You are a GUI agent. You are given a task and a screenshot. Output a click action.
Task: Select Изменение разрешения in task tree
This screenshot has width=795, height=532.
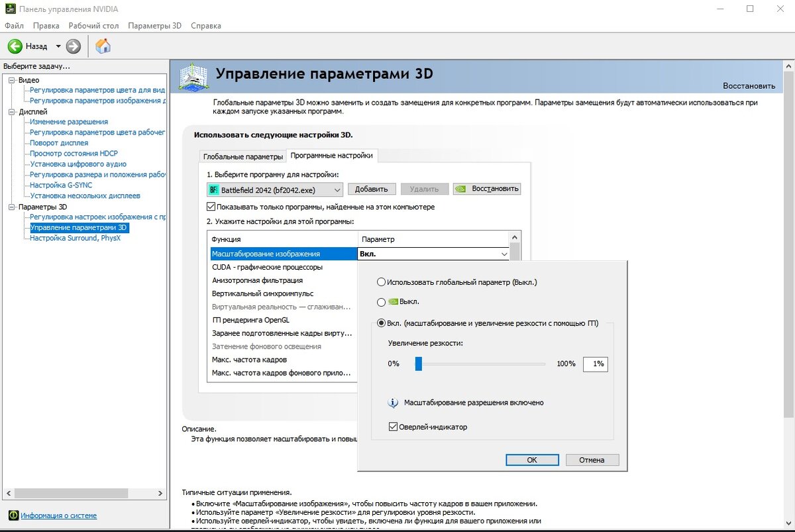click(69, 122)
